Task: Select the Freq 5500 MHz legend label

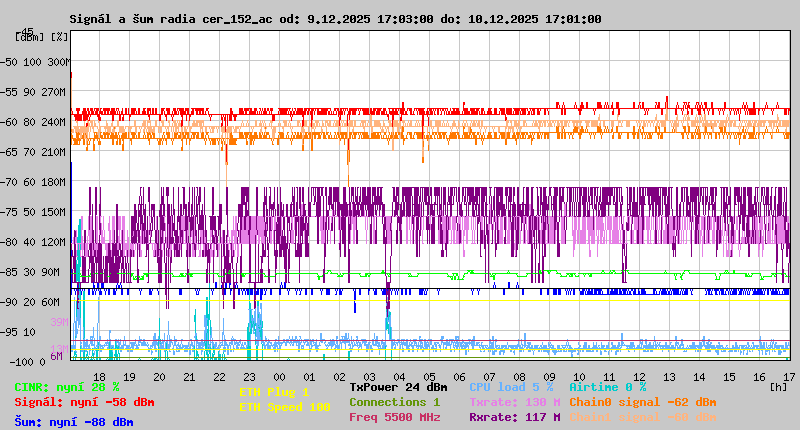Action: pos(394,417)
